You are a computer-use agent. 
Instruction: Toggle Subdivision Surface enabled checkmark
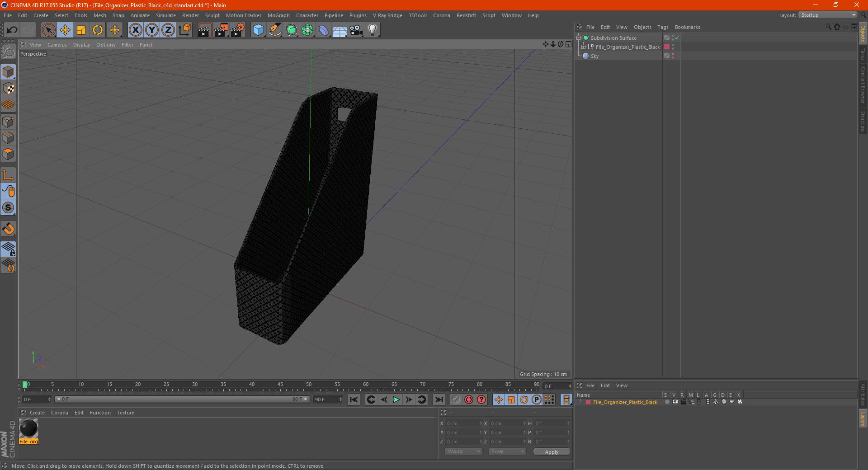(x=677, y=38)
